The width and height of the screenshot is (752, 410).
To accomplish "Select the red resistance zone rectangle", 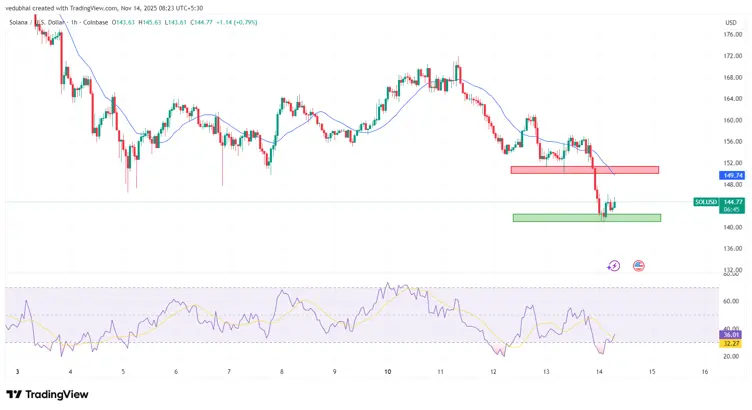I will tap(584, 170).
